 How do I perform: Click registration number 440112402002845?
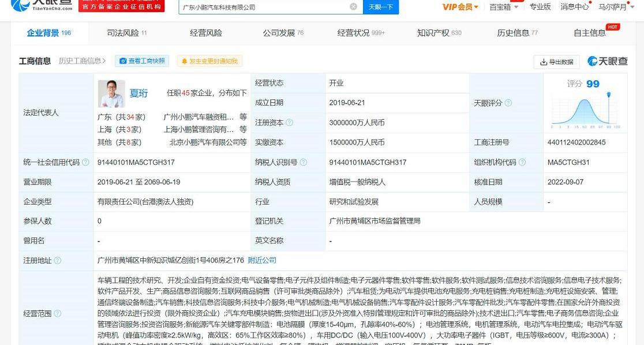click(x=576, y=142)
